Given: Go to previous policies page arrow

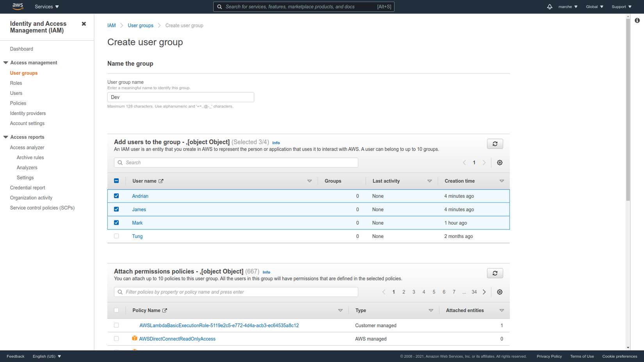Looking at the screenshot, I should coord(384,292).
